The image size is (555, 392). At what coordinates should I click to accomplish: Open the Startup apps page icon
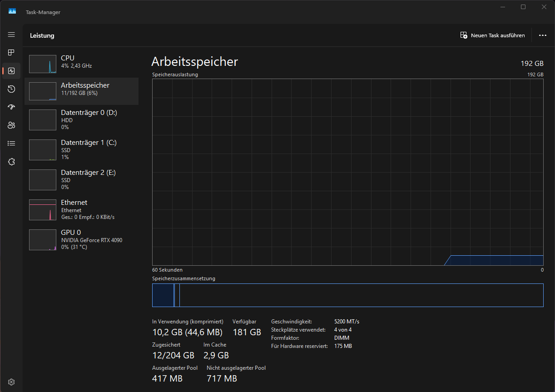(x=11, y=107)
